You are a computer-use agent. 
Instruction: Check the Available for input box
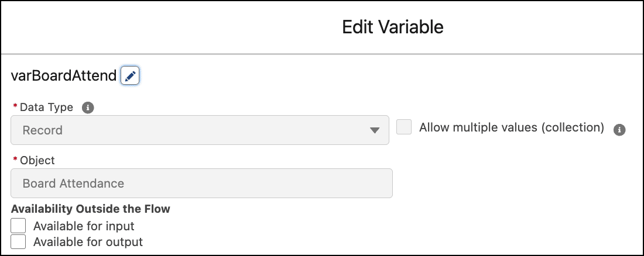pyautogui.click(x=18, y=226)
